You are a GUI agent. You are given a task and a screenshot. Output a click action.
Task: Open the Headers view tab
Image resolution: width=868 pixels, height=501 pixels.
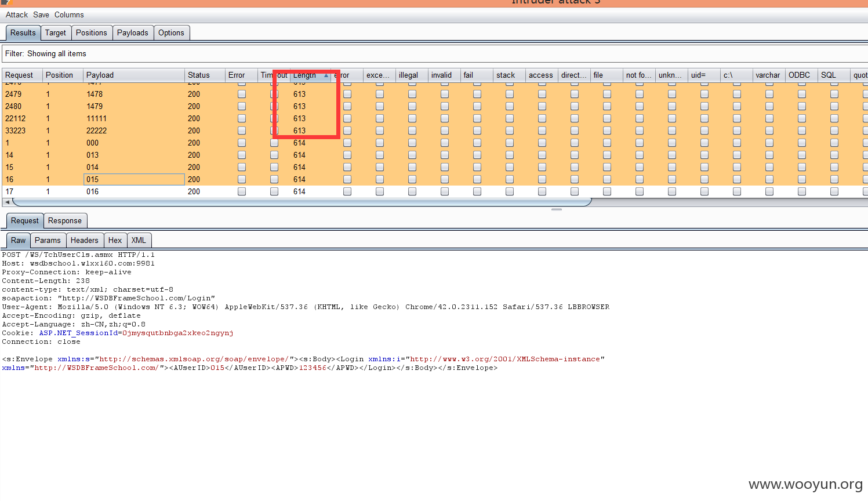pyautogui.click(x=85, y=241)
